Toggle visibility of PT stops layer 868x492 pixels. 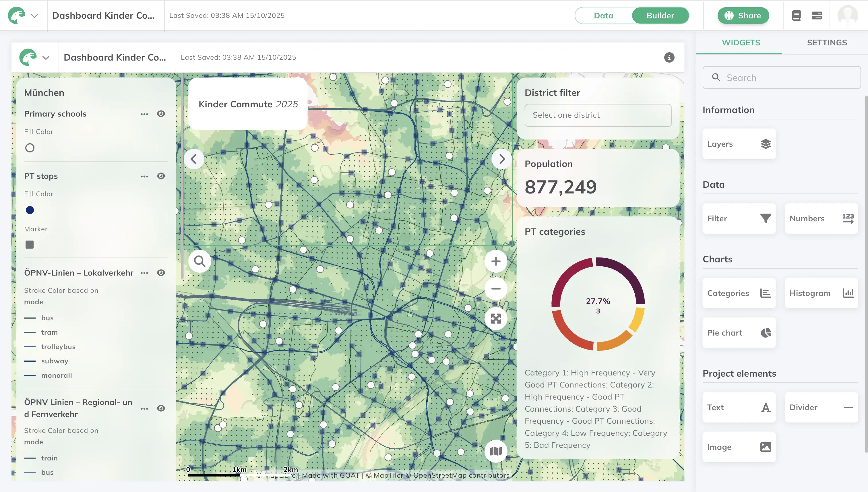coord(161,176)
